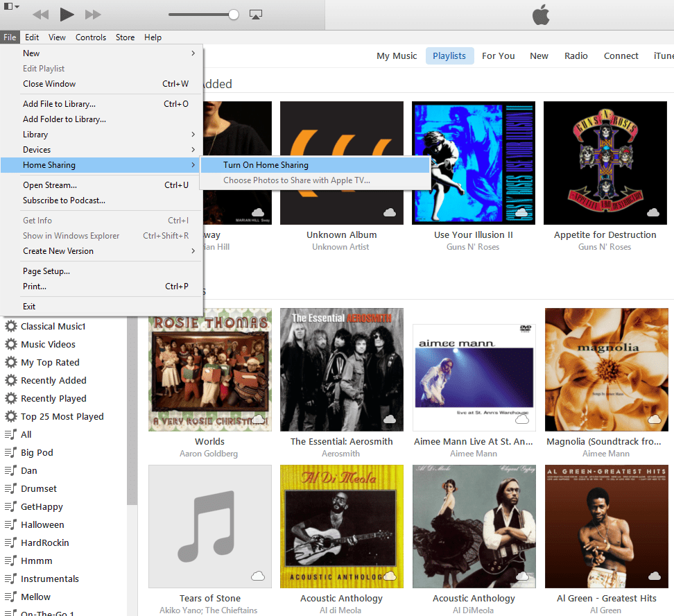Click the volume slider knob
The width and height of the screenshot is (674, 616).
pyautogui.click(x=234, y=15)
